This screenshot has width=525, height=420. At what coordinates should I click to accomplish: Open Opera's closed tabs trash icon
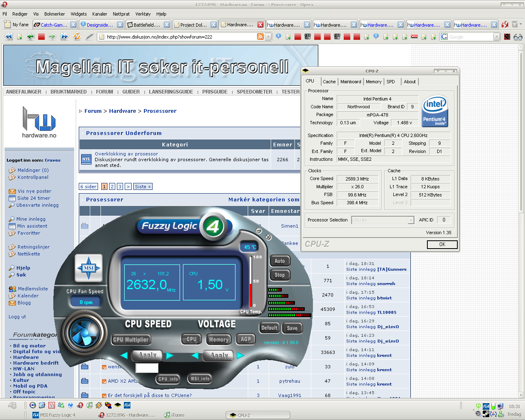515,25
